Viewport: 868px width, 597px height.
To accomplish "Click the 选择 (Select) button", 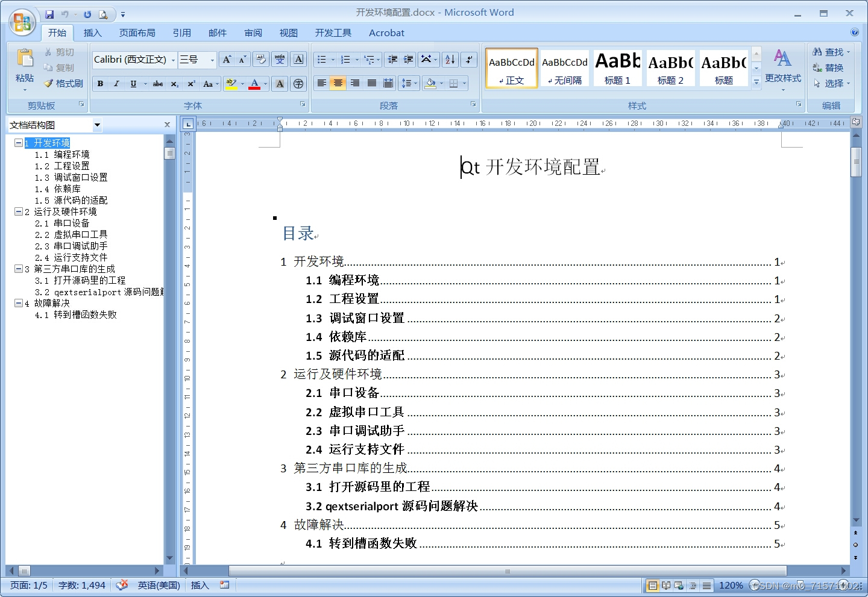I will coord(831,83).
